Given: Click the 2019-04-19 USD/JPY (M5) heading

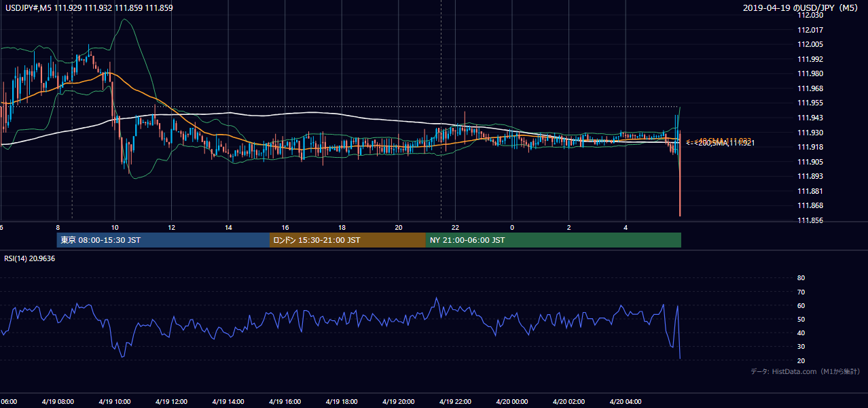Looking at the screenshot, I should click(x=801, y=8).
